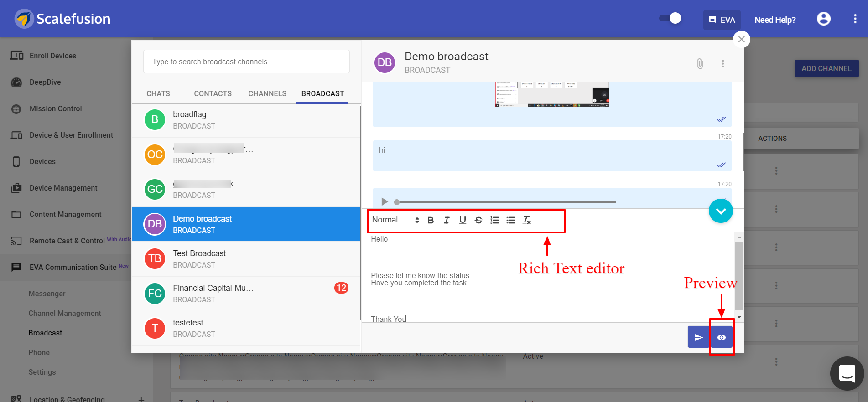The image size is (868, 402).
Task: Switch to the CHATS tab
Action: (158, 93)
